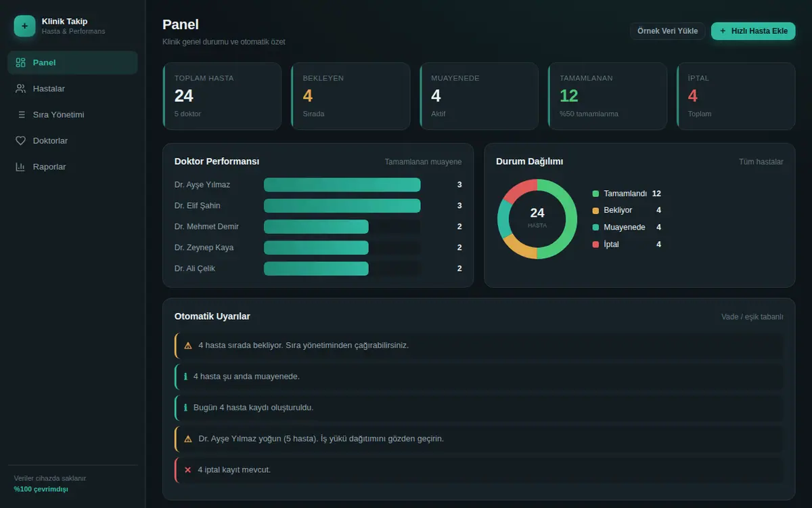Screen dimensions: 812x508
Task: Click the green Tamamlandı legend swatch
Action: pos(595,194)
